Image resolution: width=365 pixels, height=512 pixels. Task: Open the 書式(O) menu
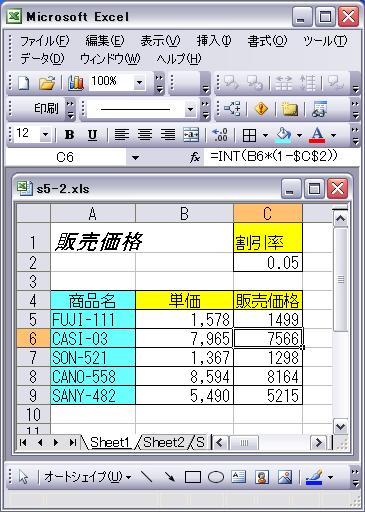[267, 41]
